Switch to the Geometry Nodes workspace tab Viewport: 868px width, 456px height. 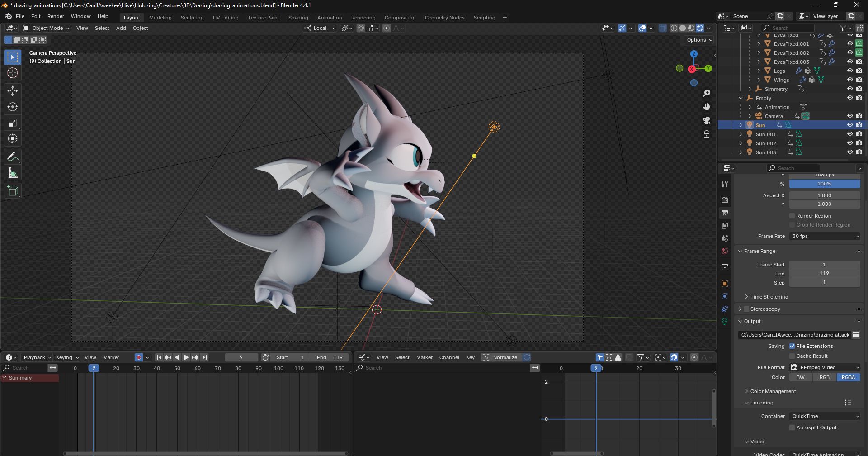point(444,18)
